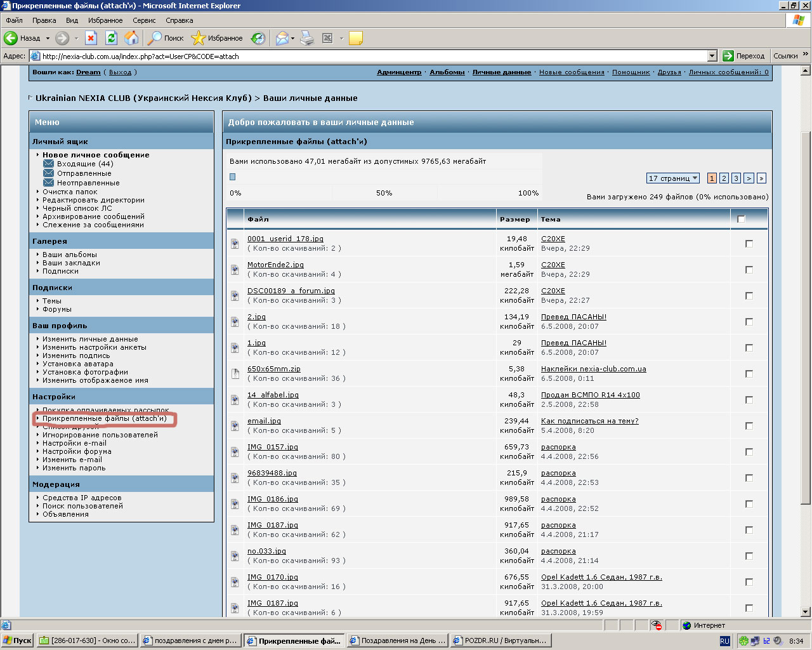
Task: Open the Back button history dropdown arrow
Action: [x=48, y=38]
